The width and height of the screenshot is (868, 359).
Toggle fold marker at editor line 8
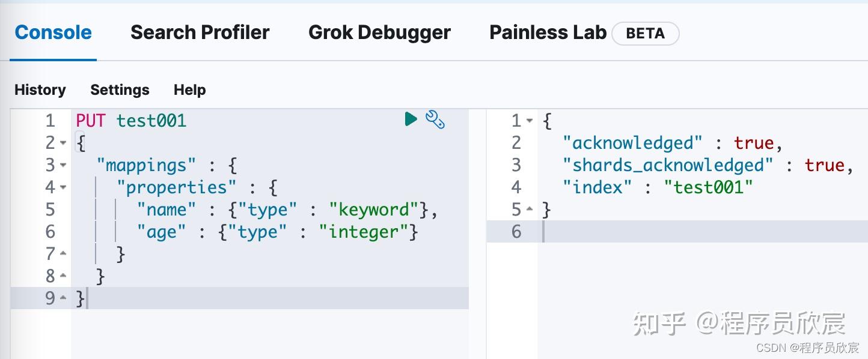pyautogui.click(x=63, y=276)
